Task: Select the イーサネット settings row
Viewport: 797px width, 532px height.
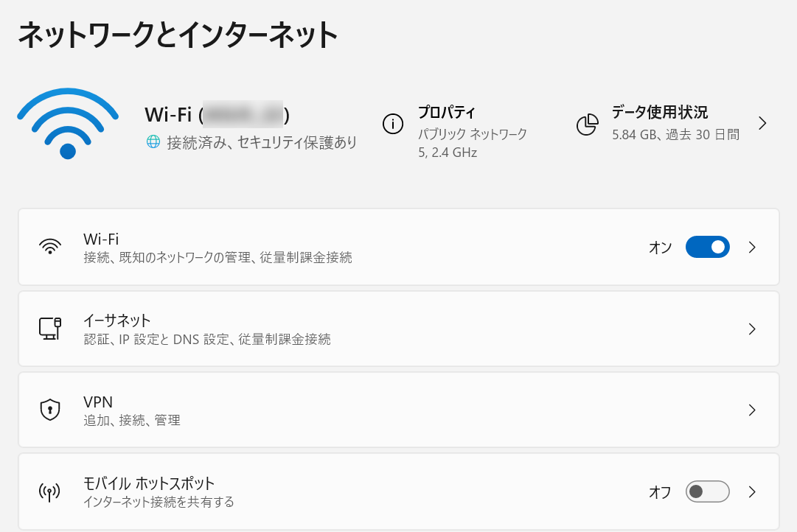Action: pos(117,321)
